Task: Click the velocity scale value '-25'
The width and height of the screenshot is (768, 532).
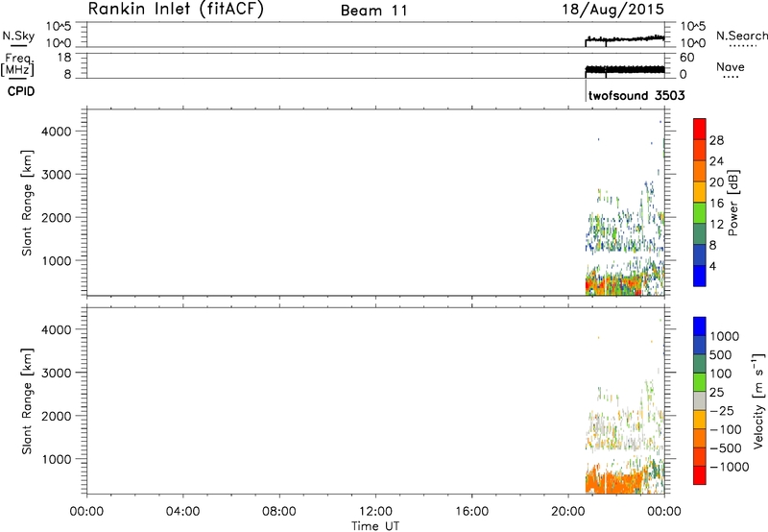Action: pyautogui.click(x=722, y=411)
